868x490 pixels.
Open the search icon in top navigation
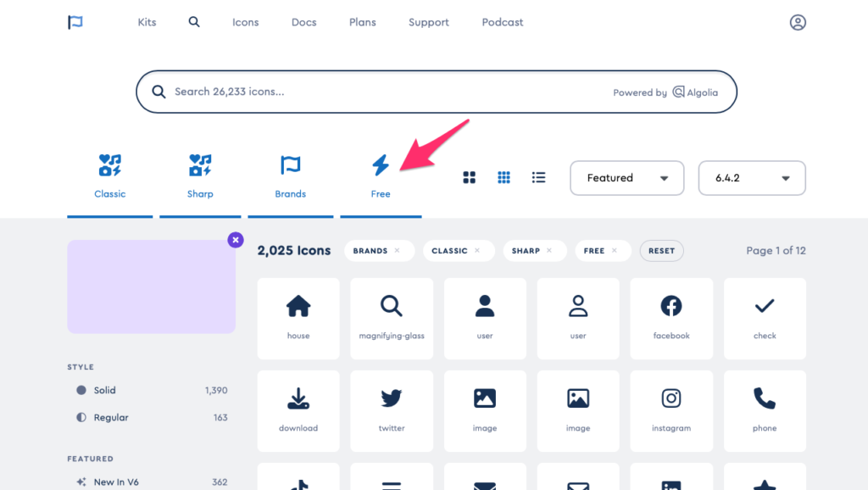[x=194, y=21]
